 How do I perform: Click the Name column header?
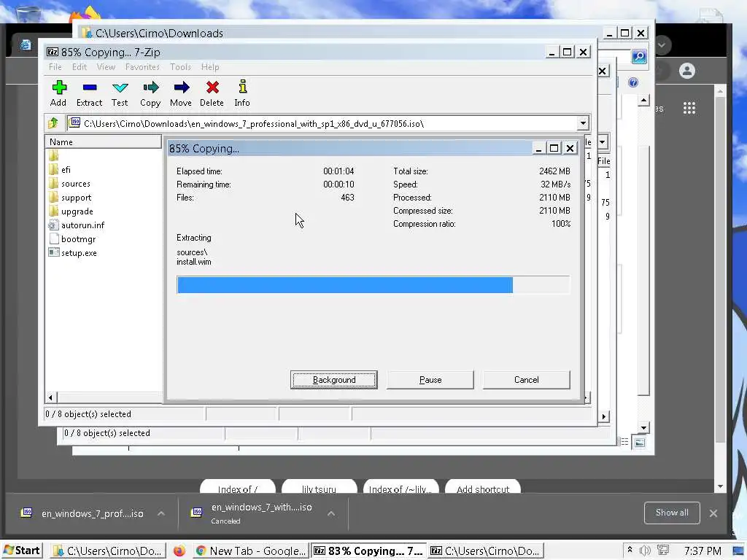click(x=103, y=142)
